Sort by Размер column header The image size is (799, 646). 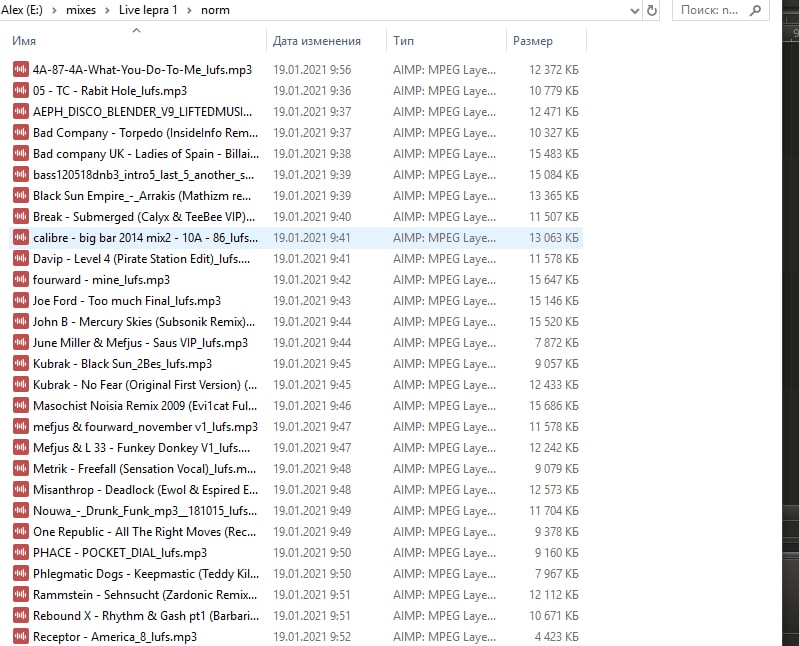pos(532,41)
